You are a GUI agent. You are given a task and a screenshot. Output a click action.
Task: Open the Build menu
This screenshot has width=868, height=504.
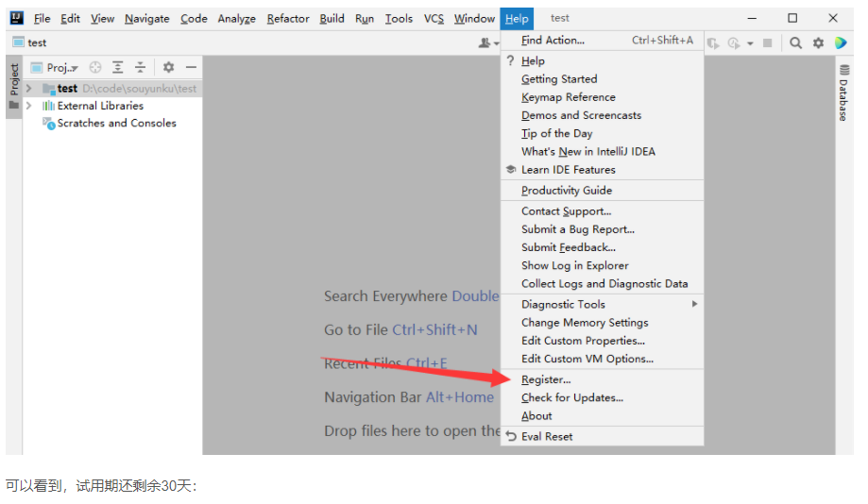pos(332,18)
